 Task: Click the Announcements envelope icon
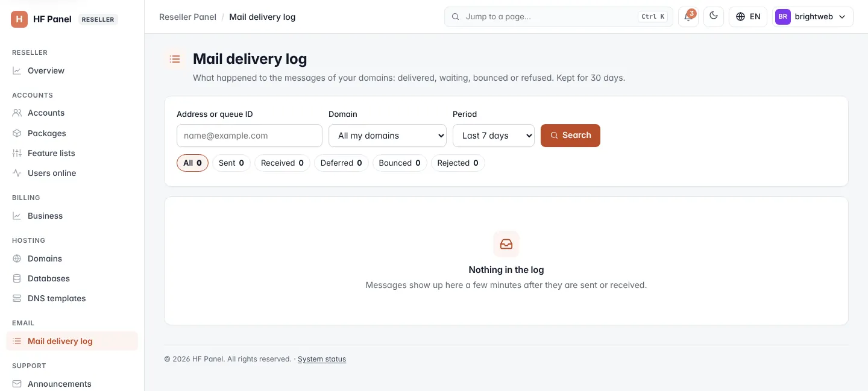[17, 384]
